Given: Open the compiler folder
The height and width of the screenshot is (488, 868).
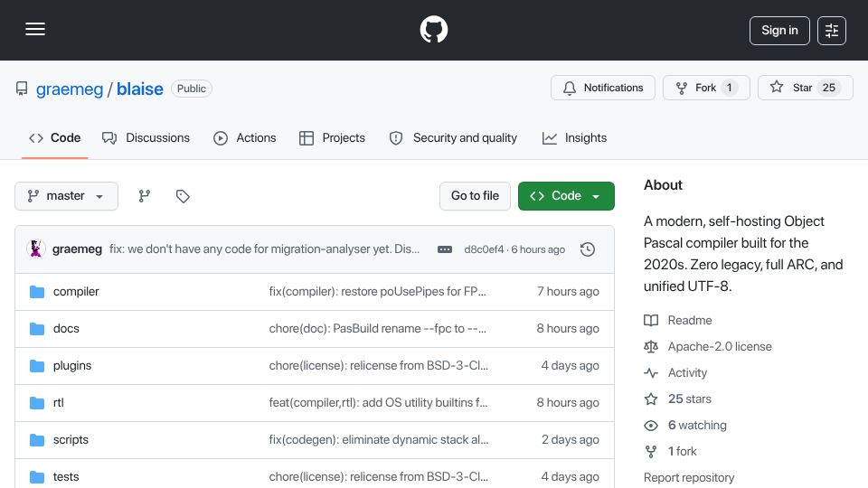Looking at the screenshot, I should coord(76,292).
